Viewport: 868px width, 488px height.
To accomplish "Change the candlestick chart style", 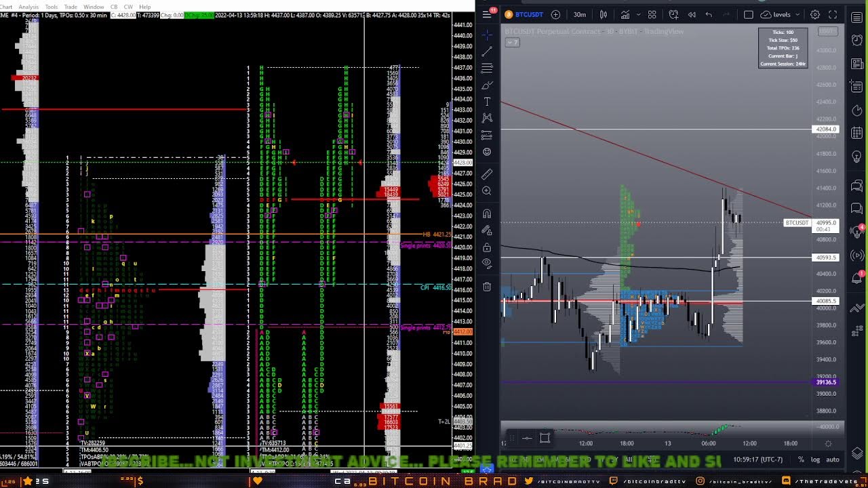I will (x=603, y=14).
